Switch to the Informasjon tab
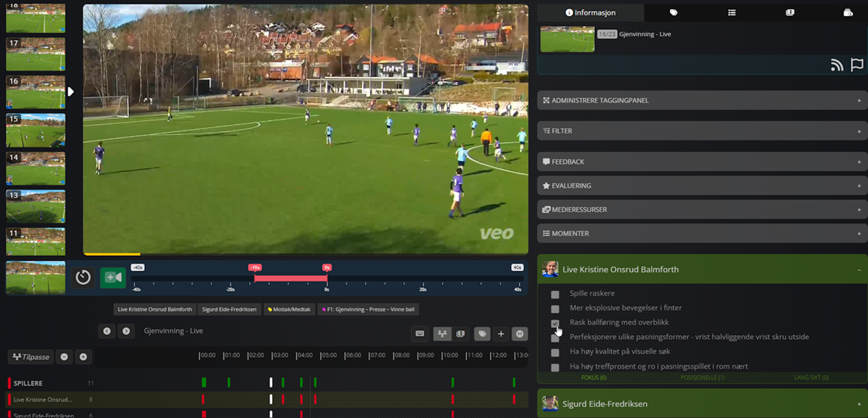 [590, 13]
